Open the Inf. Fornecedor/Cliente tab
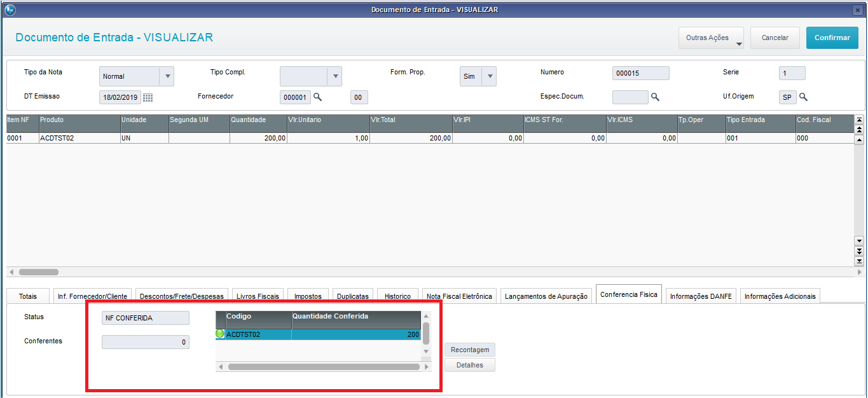This screenshot has height=398, width=868. click(92, 296)
